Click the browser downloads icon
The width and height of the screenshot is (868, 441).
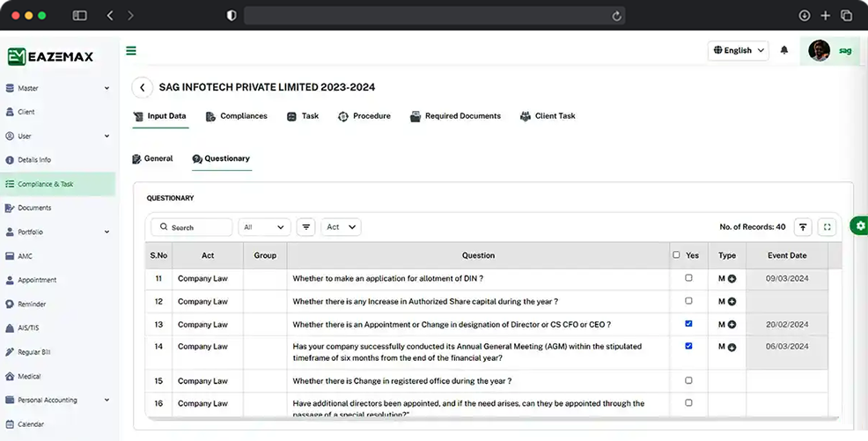[805, 16]
